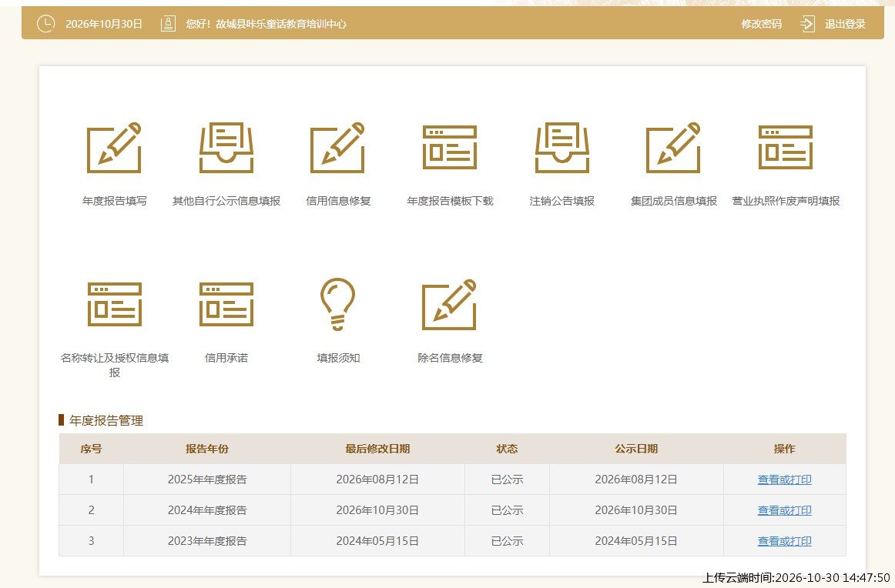Click the 年度报告管理 section heading
This screenshot has width=895, height=588.
coord(106,421)
